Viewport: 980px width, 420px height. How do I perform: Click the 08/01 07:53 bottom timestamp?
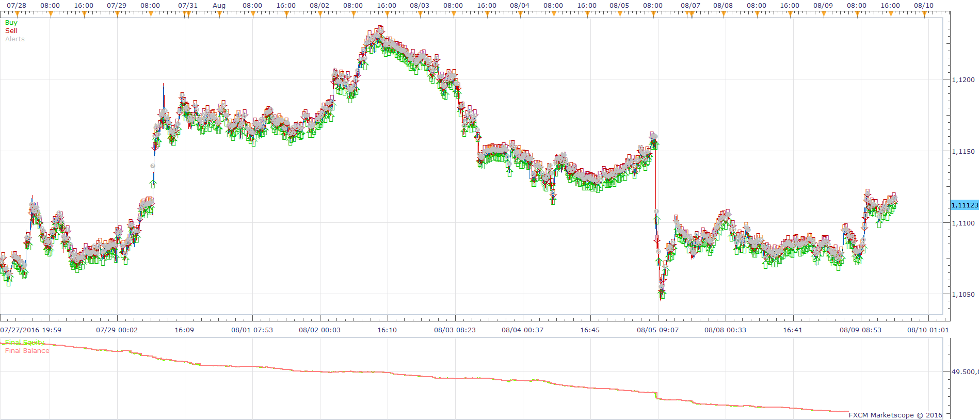(x=252, y=330)
